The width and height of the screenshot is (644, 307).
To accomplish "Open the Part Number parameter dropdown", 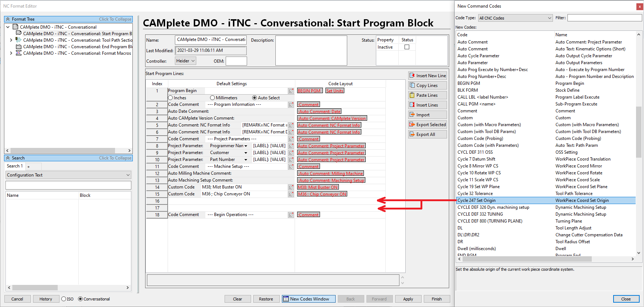I will (246, 160).
